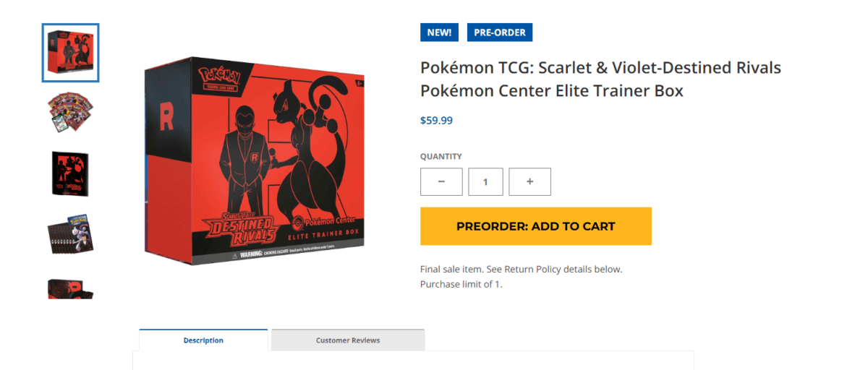The height and width of the screenshot is (370, 868).
Task: Select the box front thumbnail image
Action: pyautogui.click(x=70, y=53)
